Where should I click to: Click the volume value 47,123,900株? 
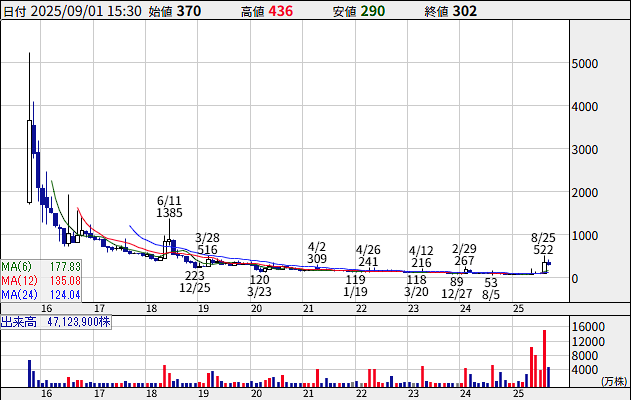click(x=79, y=322)
